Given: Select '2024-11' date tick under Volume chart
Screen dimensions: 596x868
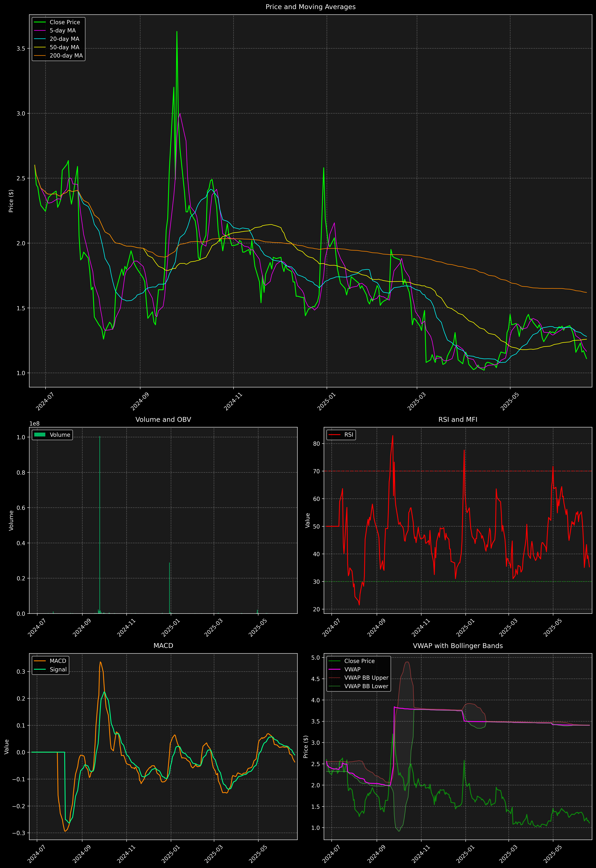Looking at the screenshot, I should 127,627.
